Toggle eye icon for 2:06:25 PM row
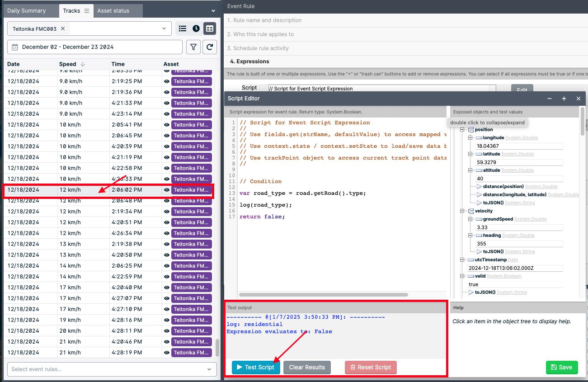 coord(167,266)
